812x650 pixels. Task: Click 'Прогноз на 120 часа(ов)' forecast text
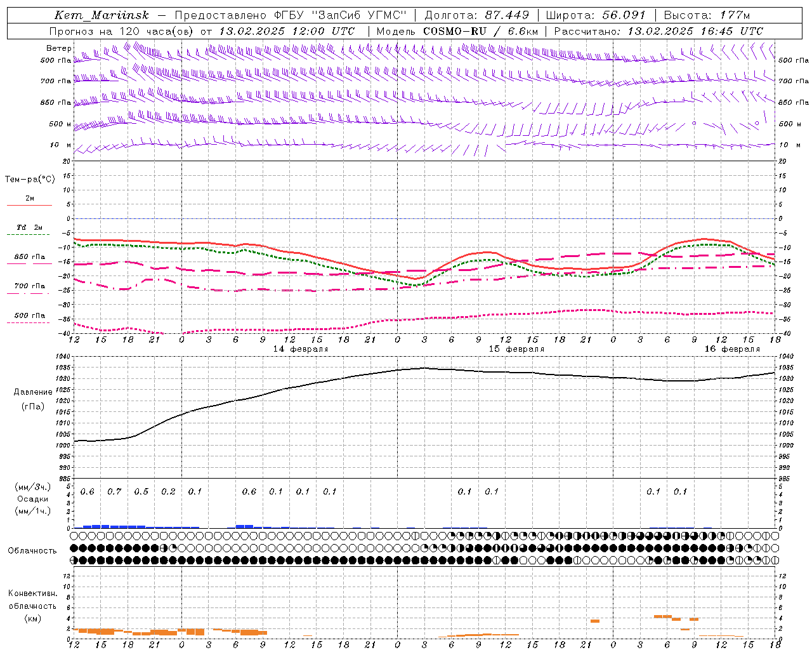pos(122,31)
